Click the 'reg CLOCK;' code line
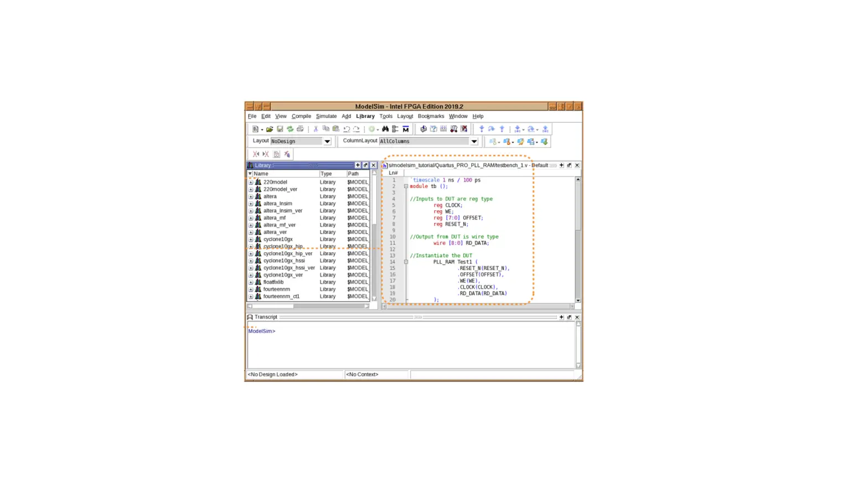The height and width of the screenshot is (478, 868). point(448,205)
